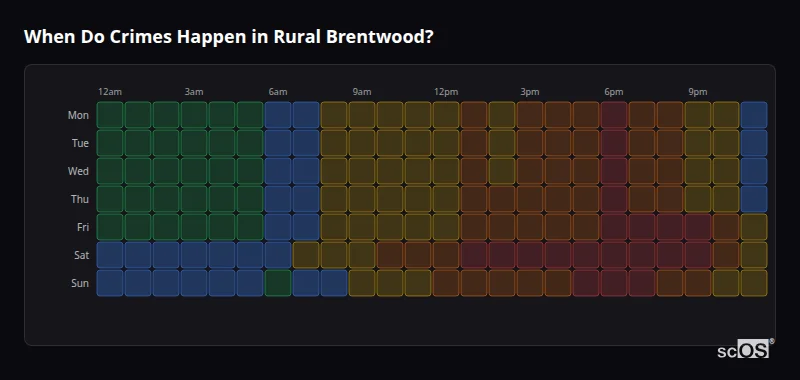Select the Thursday 9pm yellow cell
Screen dimensions: 800x380
(x=698, y=199)
